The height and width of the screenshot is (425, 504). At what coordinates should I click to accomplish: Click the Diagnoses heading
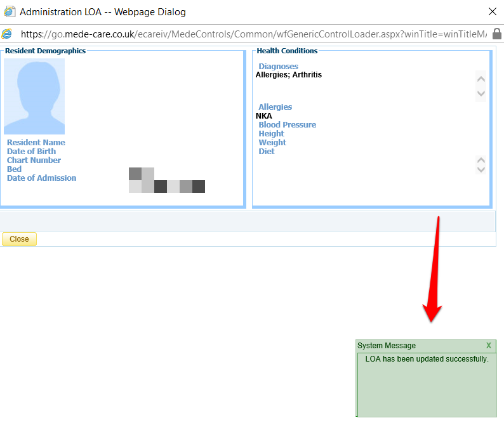click(x=278, y=67)
